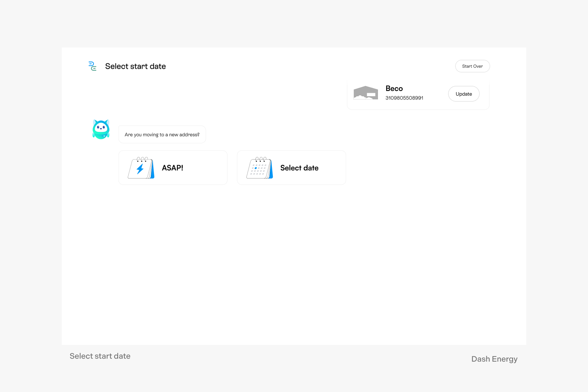Click the Beco provider name

tap(394, 88)
